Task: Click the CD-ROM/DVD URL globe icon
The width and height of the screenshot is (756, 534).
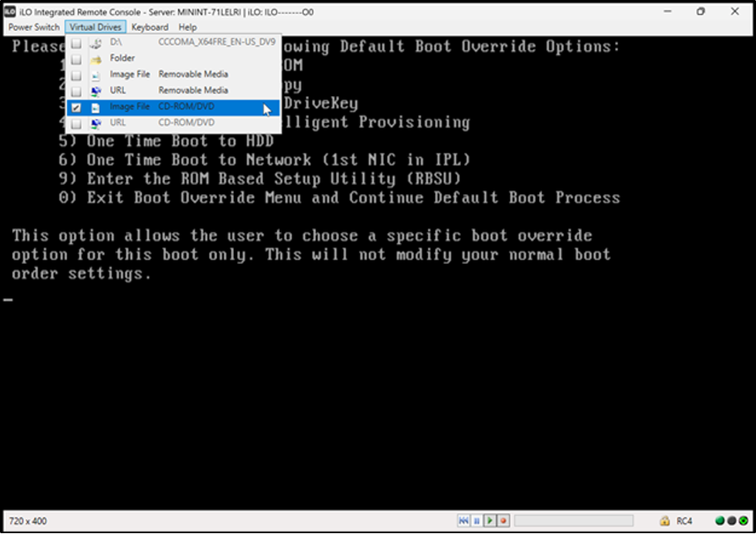Action: tap(96, 124)
